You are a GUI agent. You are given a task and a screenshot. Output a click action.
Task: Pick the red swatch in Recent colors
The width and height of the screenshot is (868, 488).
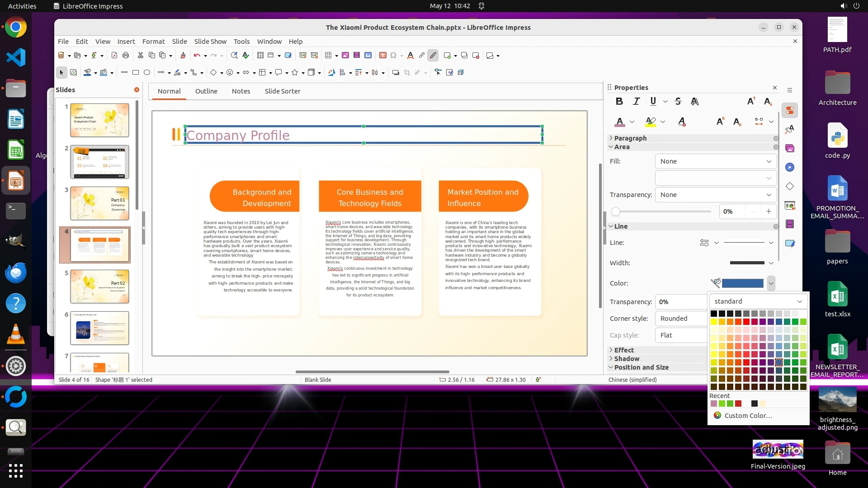pyautogui.click(x=738, y=404)
